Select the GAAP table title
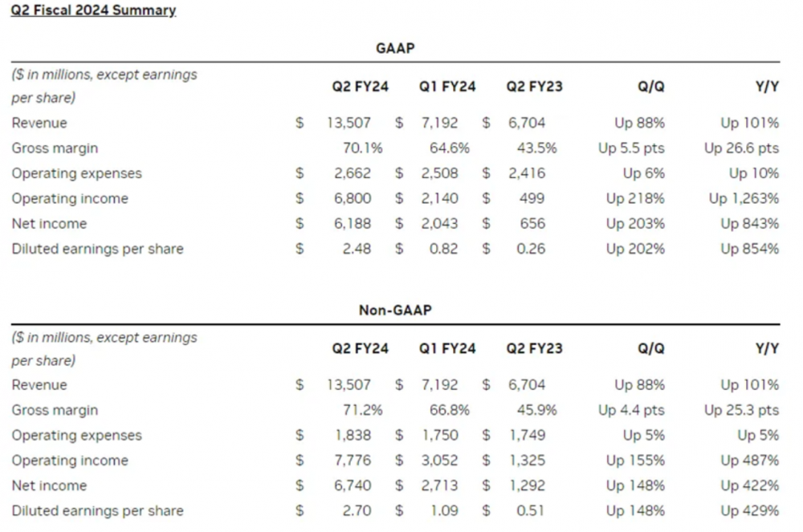The image size is (803, 532). 395,48
